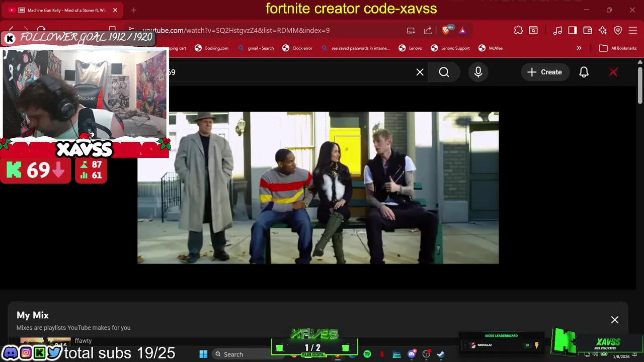Screen dimensions: 644x362
Task: Click the page vertical scrollbar thumb
Action: [x=640, y=85]
